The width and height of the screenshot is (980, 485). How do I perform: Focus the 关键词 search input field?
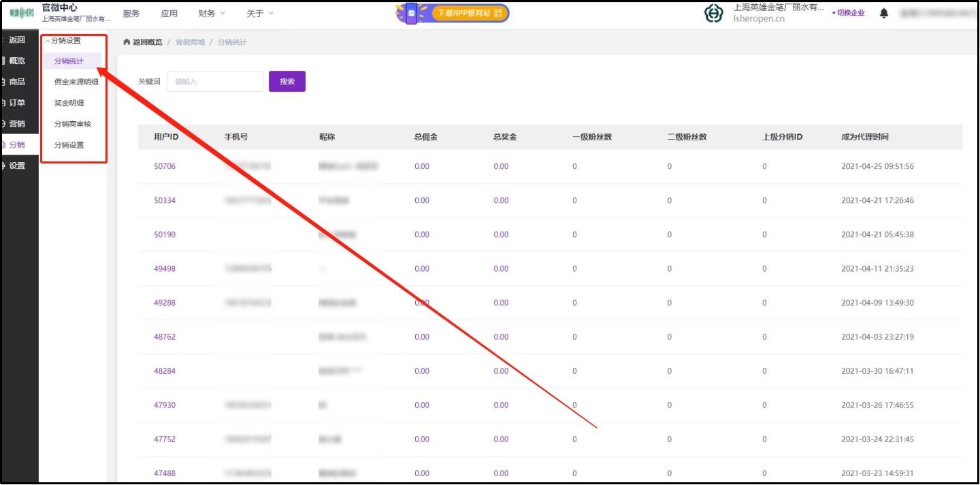click(215, 82)
